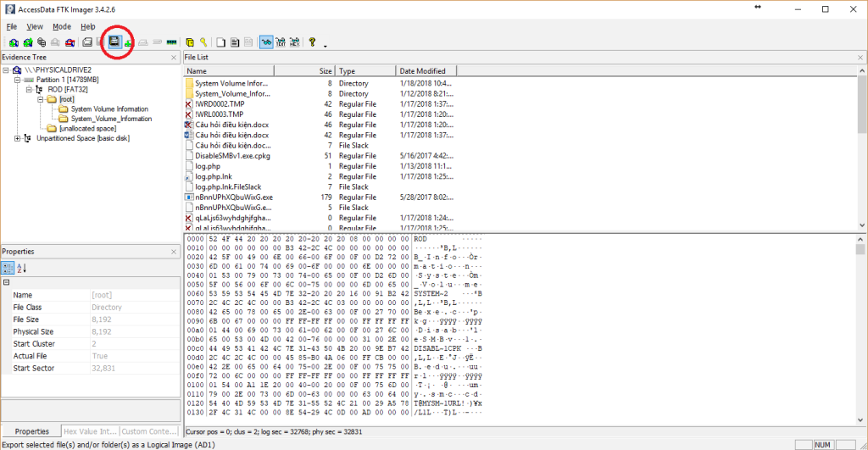The height and width of the screenshot is (450, 868).
Task: Switch to Hex Value Interpreter tab
Action: pos(90,431)
